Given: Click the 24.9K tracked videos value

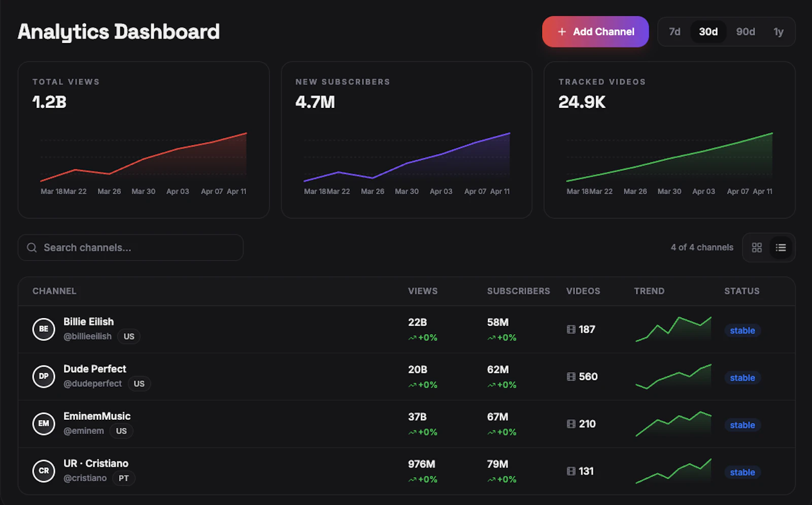Looking at the screenshot, I should point(582,102).
